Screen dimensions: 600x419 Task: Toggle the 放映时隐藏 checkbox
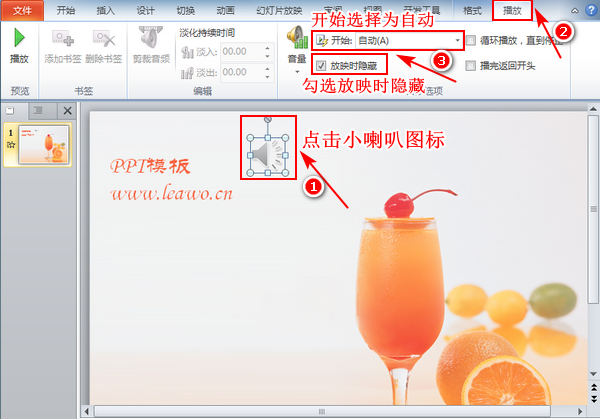point(321,66)
